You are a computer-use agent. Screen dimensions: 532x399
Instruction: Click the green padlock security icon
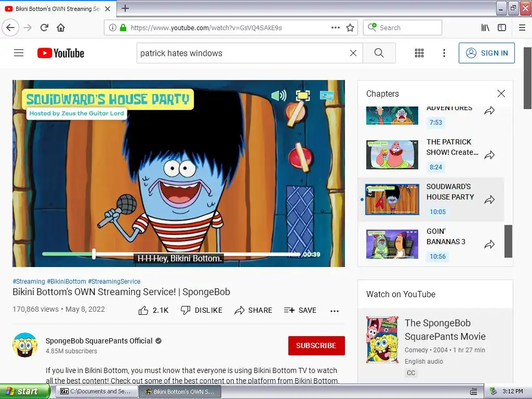click(x=123, y=28)
